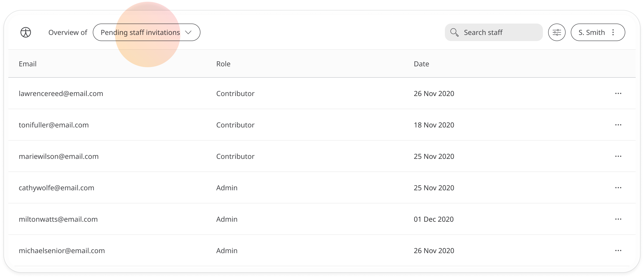This screenshot has height=278, width=644.
Task: Click the three-dot menu for tonifuller
Action: (619, 125)
